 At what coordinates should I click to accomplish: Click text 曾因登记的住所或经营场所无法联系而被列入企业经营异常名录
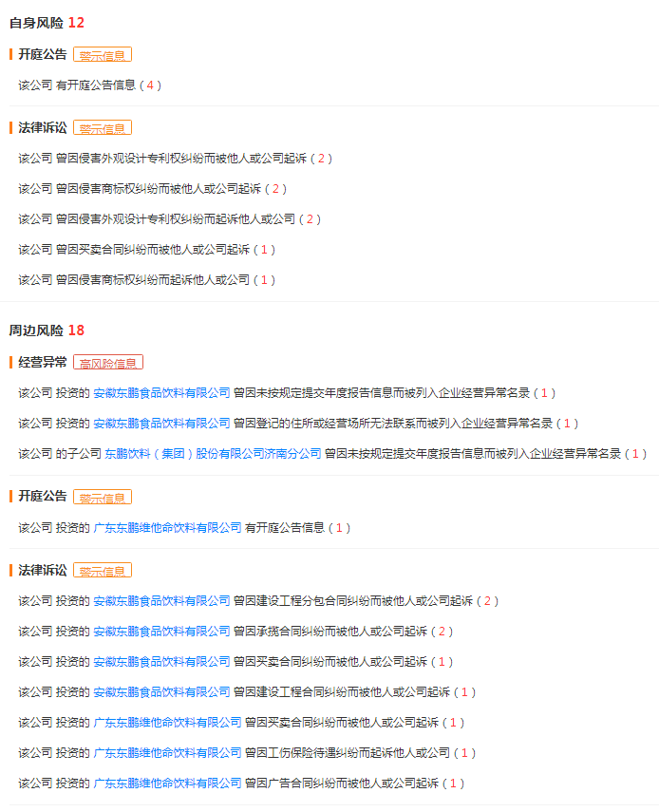click(393, 424)
